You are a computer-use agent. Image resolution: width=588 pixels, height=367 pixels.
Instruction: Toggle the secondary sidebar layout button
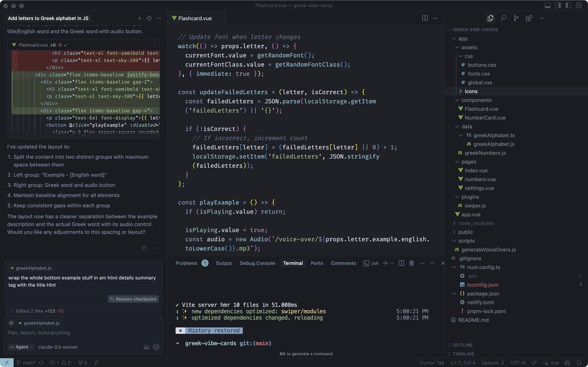[x=568, y=6]
